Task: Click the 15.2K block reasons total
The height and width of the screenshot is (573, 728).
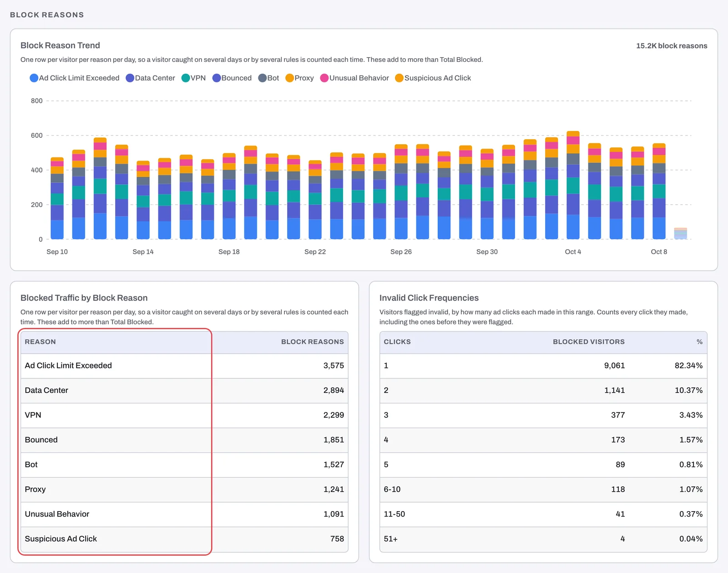Action: click(672, 45)
